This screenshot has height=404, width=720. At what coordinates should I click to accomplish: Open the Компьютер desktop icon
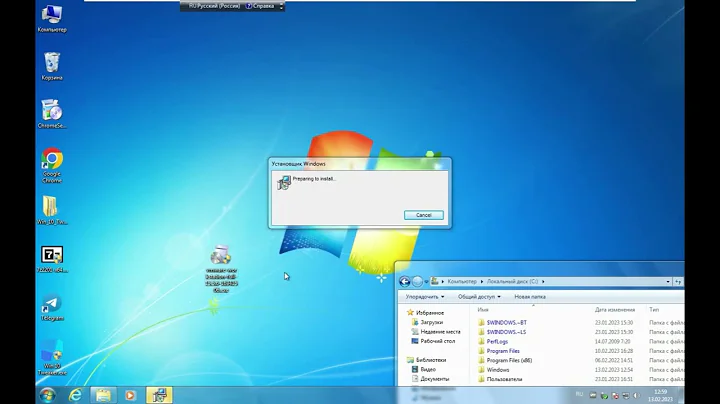tap(52, 19)
